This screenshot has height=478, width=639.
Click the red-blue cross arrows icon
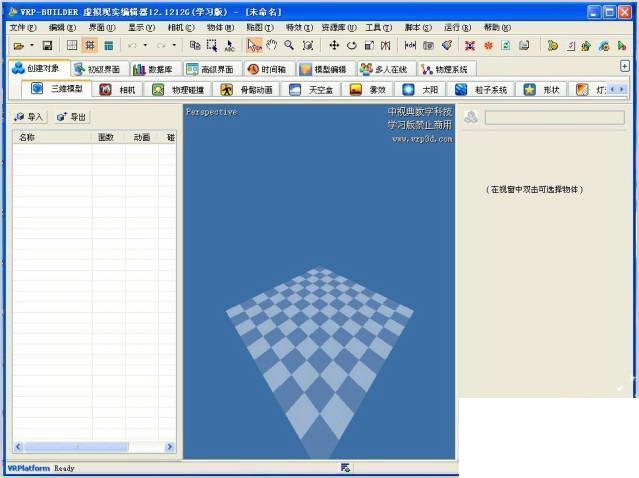[x=470, y=45]
